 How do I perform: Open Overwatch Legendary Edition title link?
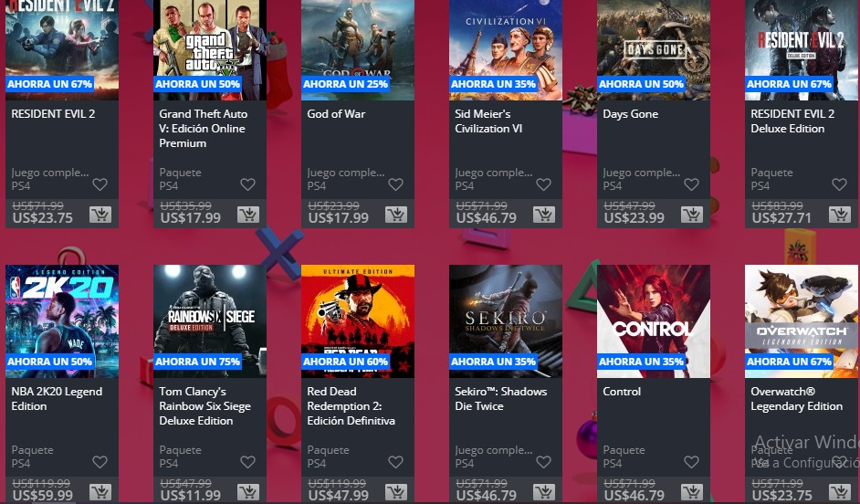click(796, 399)
